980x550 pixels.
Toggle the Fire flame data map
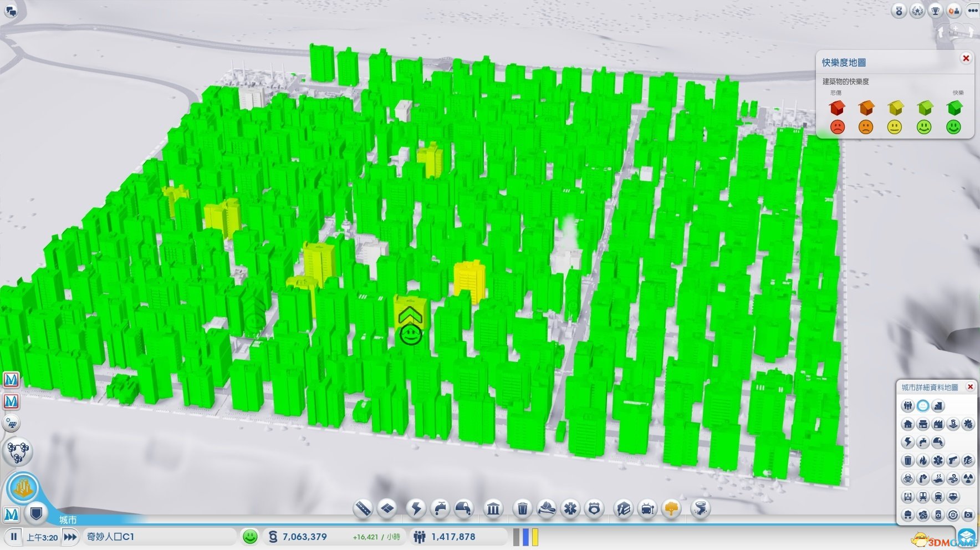point(922,460)
